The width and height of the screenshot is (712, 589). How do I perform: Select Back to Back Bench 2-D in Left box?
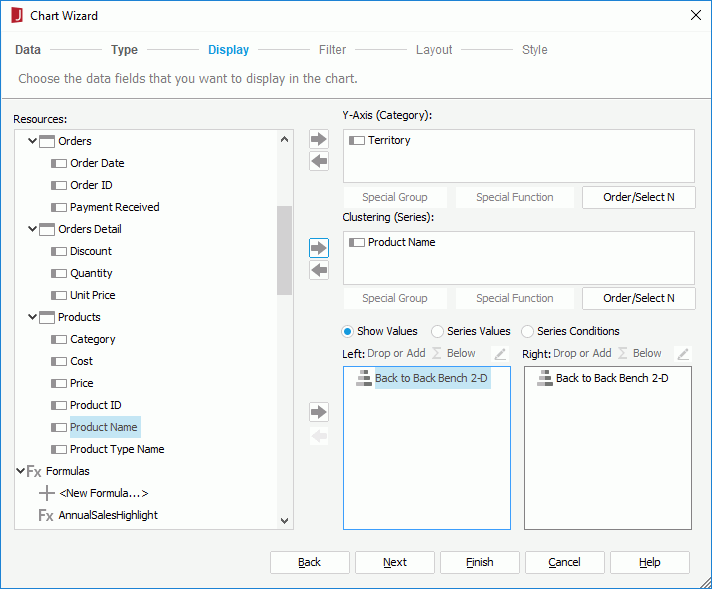431,378
